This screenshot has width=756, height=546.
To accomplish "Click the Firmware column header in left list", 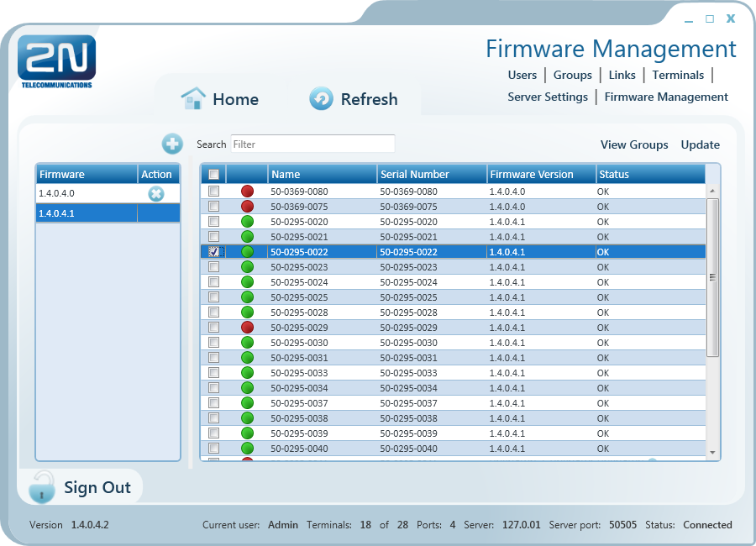I will (x=87, y=174).
